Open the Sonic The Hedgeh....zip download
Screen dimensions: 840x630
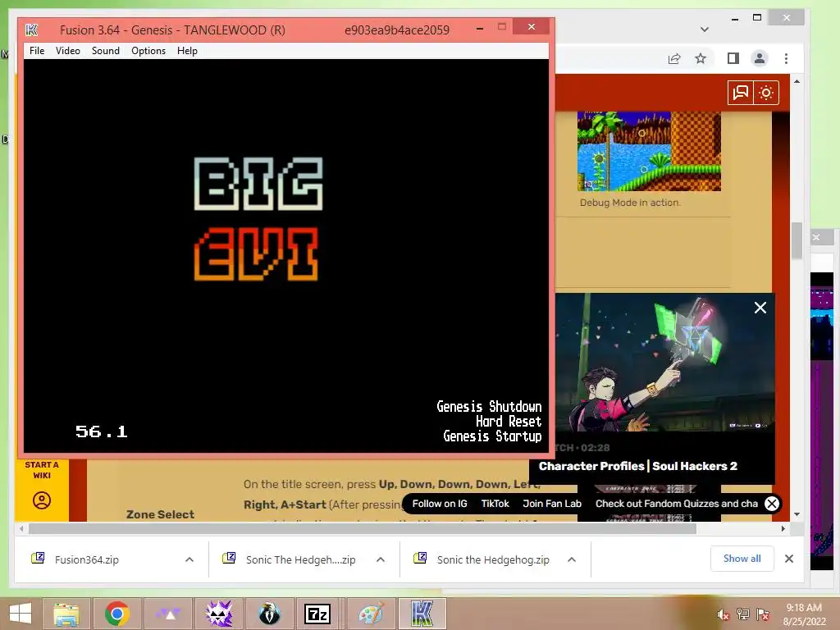point(300,559)
